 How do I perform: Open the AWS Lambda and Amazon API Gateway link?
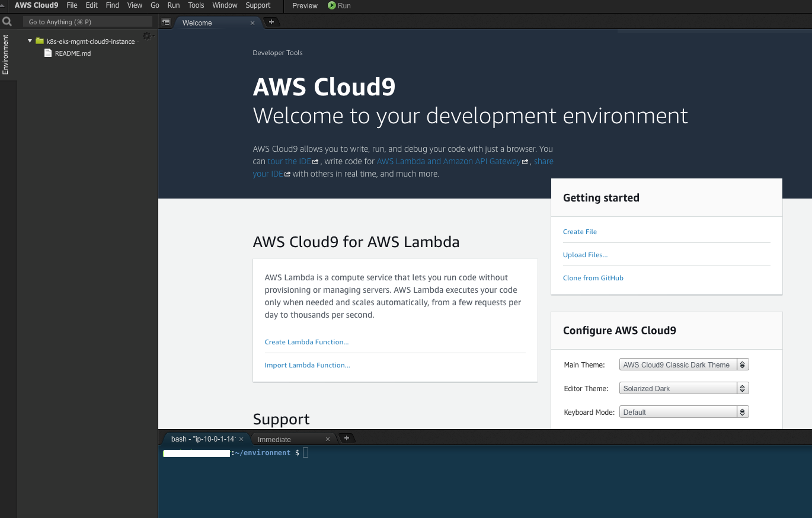point(449,161)
